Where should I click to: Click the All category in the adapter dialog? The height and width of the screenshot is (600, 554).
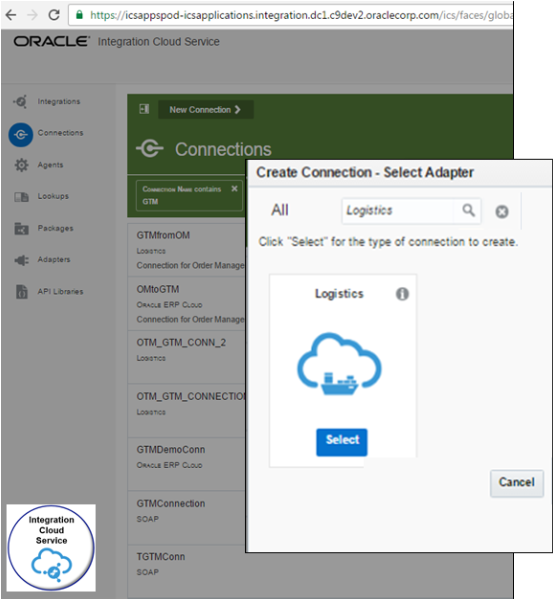pos(280,210)
